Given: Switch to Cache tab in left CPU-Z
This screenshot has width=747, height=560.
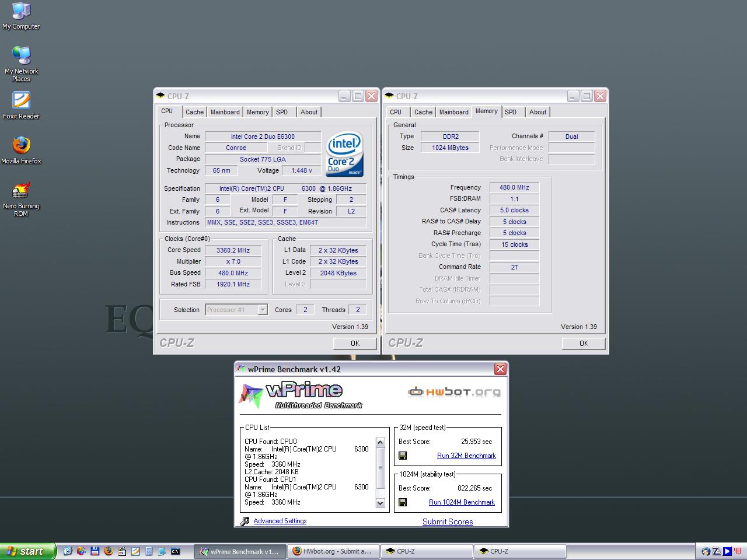Looking at the screenshot, I should click(x=194, y=112).
